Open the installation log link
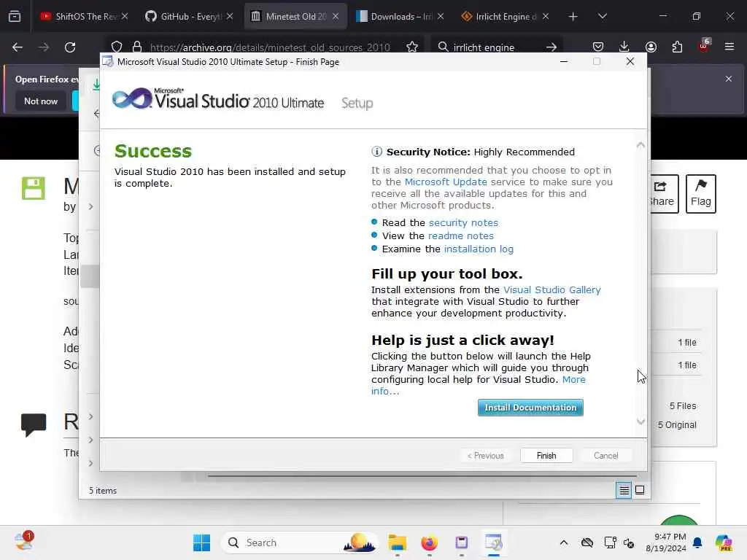Image resolution: width=747 pixels, height=560 pixels. pos(479,249)
